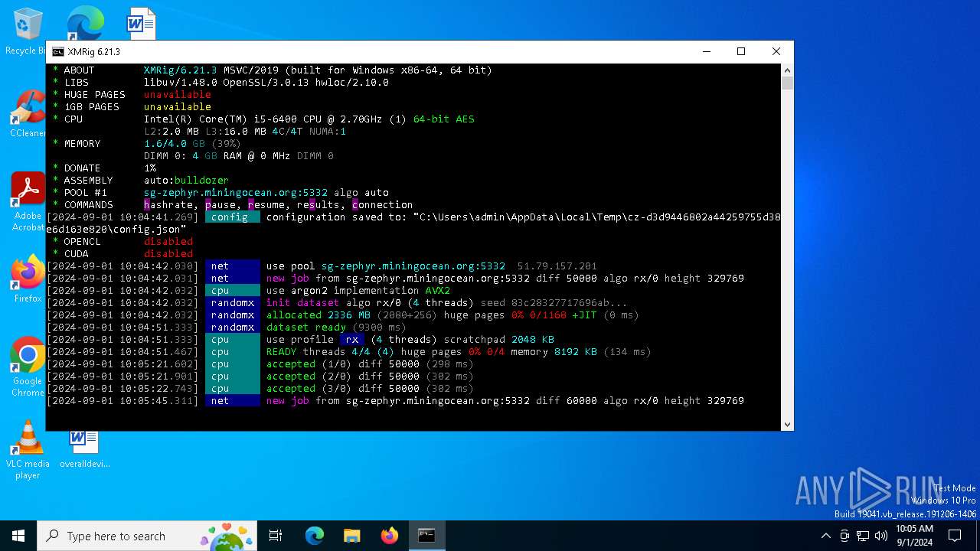Open the Recycle Bin desktop icon
This screenshot has width=980, height=551.
tap(28, 31)
